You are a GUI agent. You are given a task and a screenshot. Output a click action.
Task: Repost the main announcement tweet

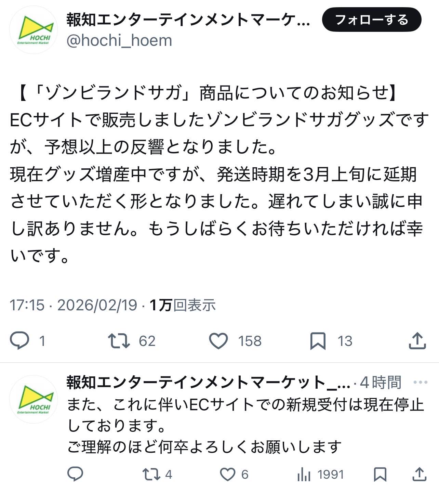[119, 341]
